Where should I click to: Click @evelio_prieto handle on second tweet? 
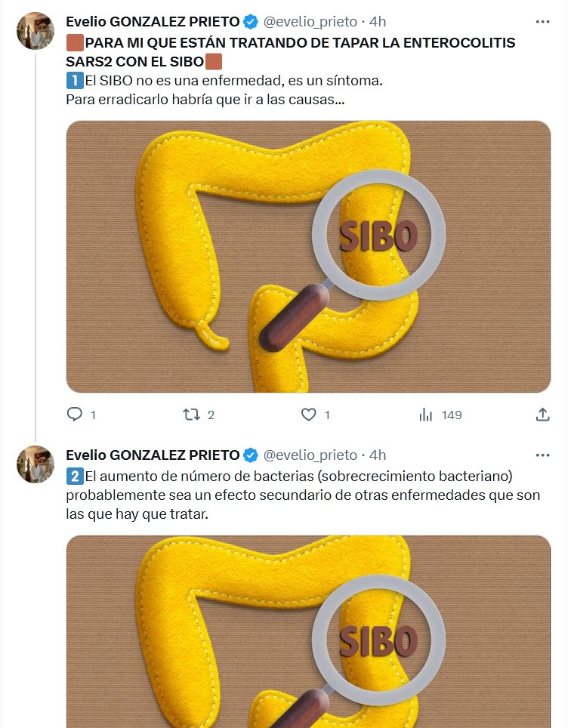(309, 455)
